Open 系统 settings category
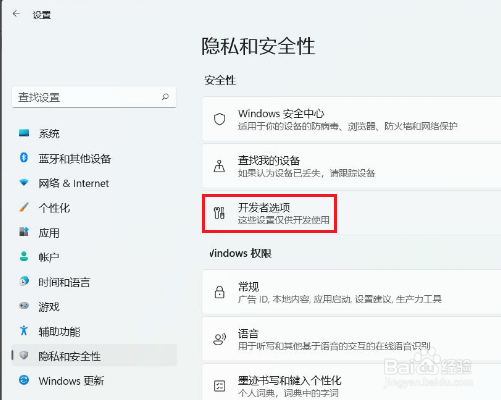 pos(94,133)
